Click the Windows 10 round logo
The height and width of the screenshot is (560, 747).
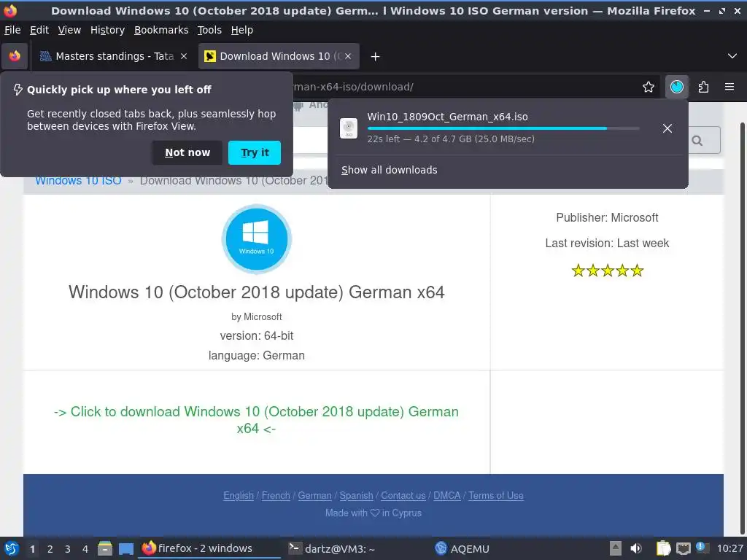tap(256, 239)
